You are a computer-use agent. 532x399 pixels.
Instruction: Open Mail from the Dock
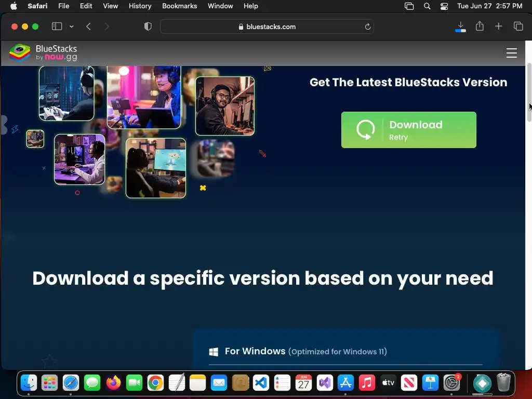click(219, 383)
